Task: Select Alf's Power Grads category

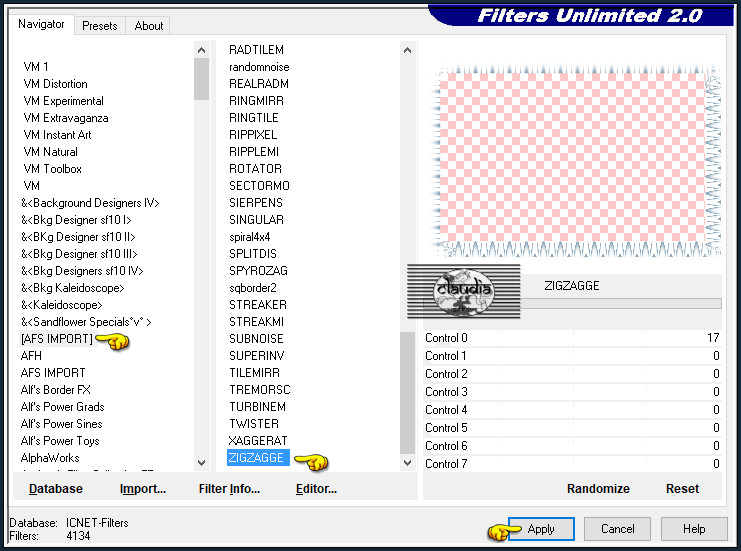Action: [x=62, y=407]
